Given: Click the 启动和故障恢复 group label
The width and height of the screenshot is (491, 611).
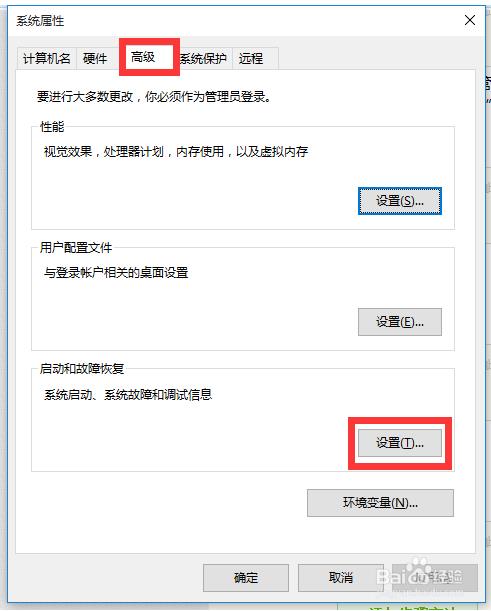Looking at the screenshot, I should [x=82, y=369].
